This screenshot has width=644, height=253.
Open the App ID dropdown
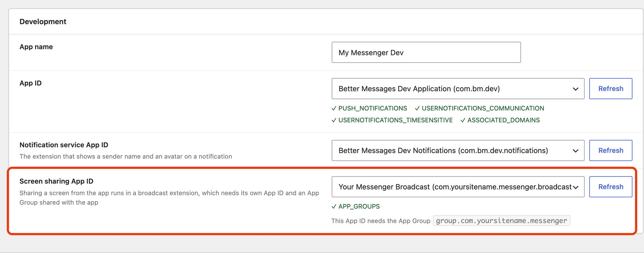click(458, 89)
